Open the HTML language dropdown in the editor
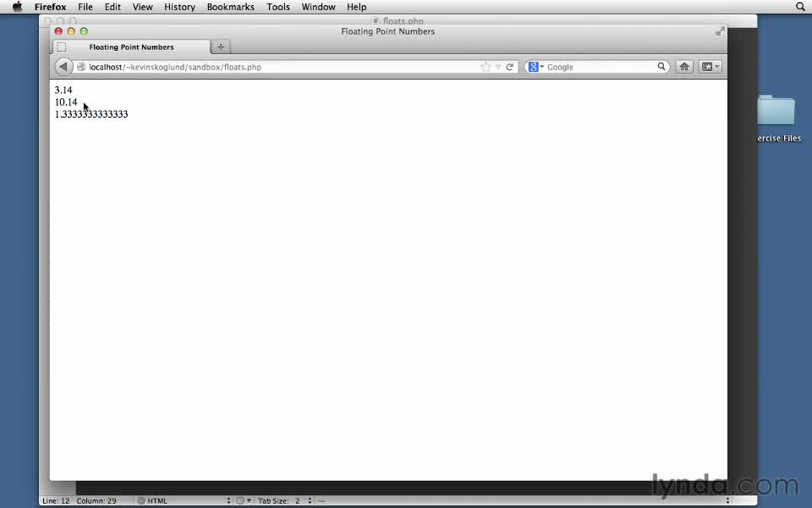812x508 pixels. pos(184,500)
